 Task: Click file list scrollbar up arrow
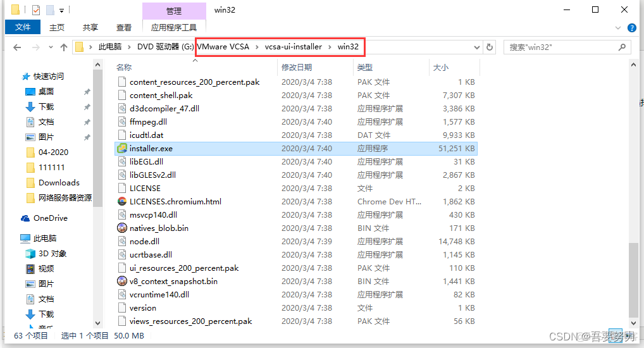[x=633, y=65]
